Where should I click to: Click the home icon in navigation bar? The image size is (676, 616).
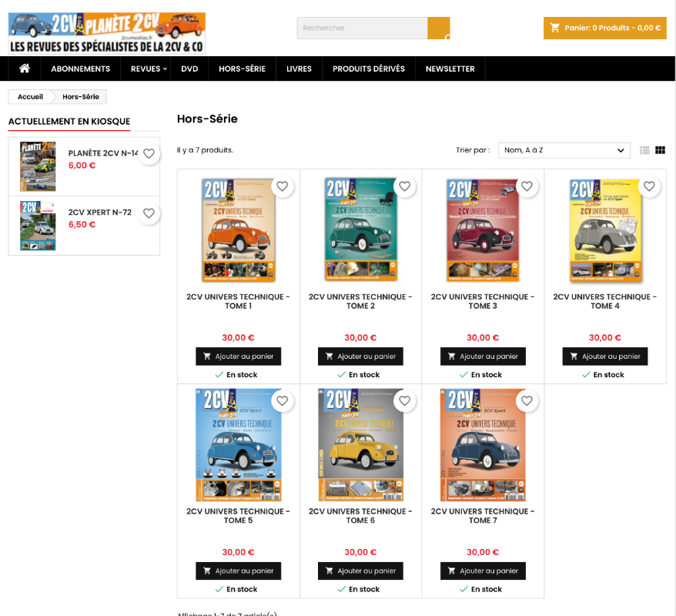(x=25, y=69)
